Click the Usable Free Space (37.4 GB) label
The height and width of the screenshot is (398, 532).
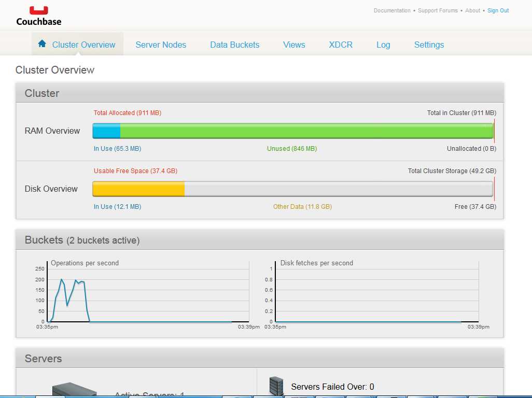click(135, 171)
